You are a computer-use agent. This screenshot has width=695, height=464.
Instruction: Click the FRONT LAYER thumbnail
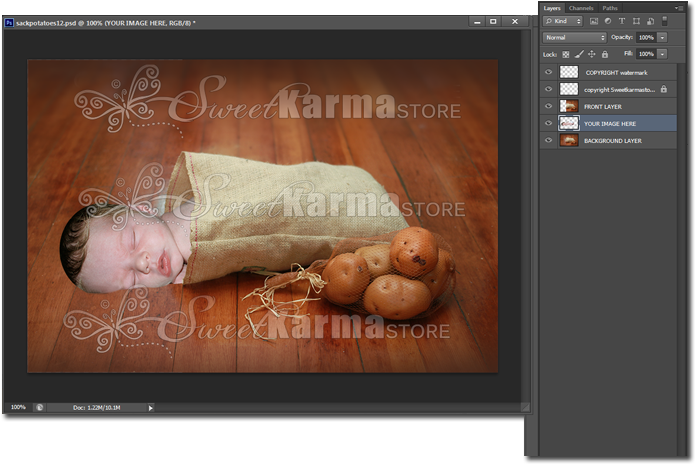point(569,106)
